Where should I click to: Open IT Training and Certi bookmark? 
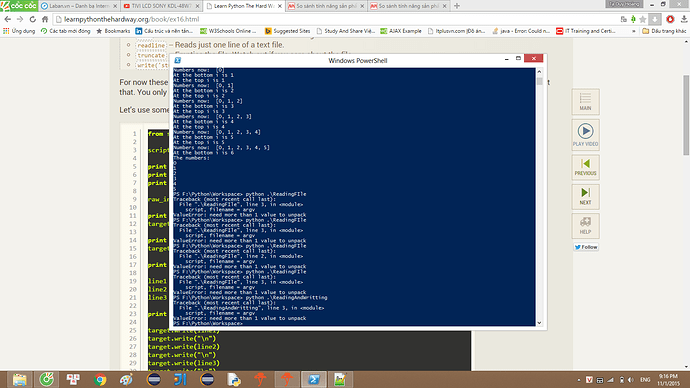click(586, 31)
